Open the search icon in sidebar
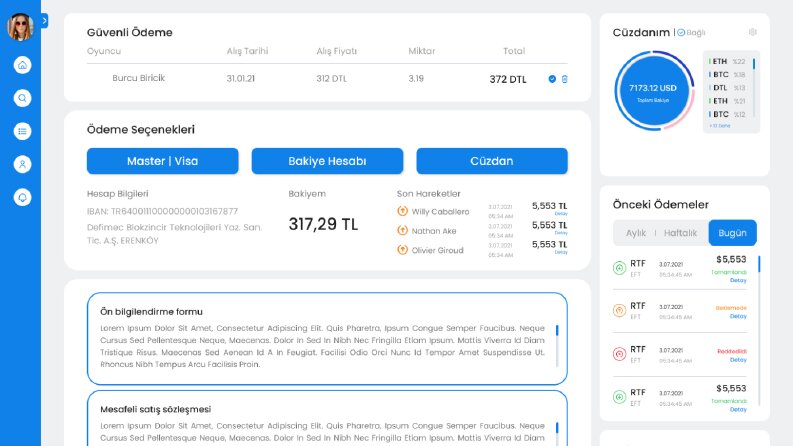This screenshot has height=446, width=793. (22, 98)
